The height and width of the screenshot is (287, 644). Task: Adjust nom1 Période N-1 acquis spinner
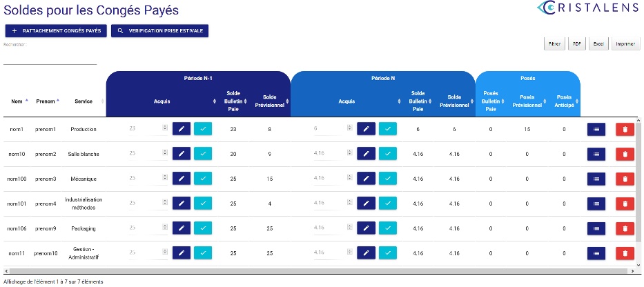point(164,128)
